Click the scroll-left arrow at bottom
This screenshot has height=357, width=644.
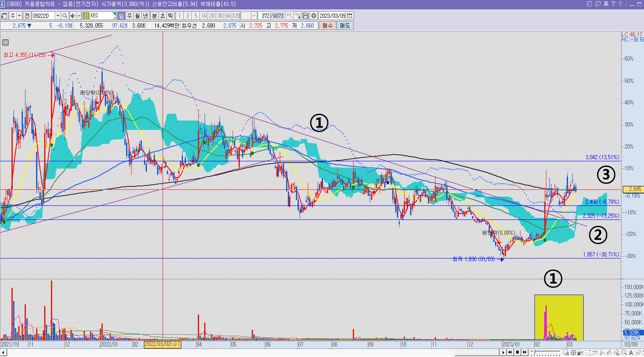pyautogui.click(x=3, y=352)
